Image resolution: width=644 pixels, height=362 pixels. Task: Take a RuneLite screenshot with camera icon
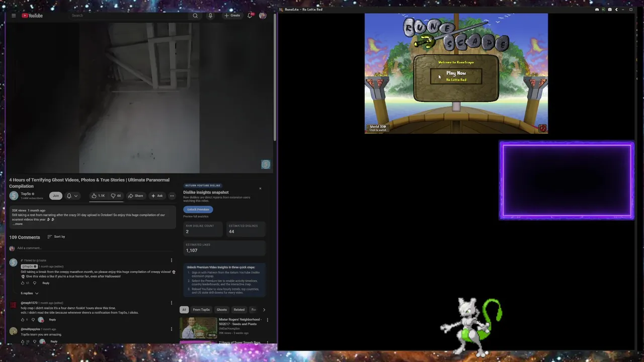click(x=610, y=10)
